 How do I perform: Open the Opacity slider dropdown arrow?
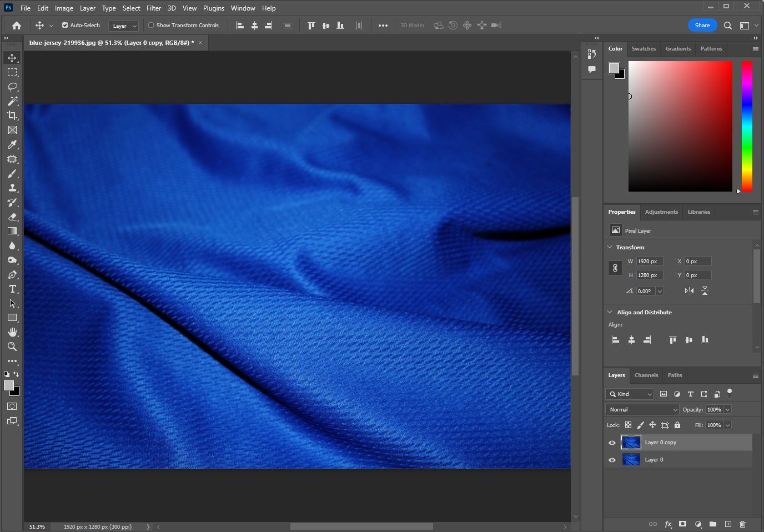point(727,409)
